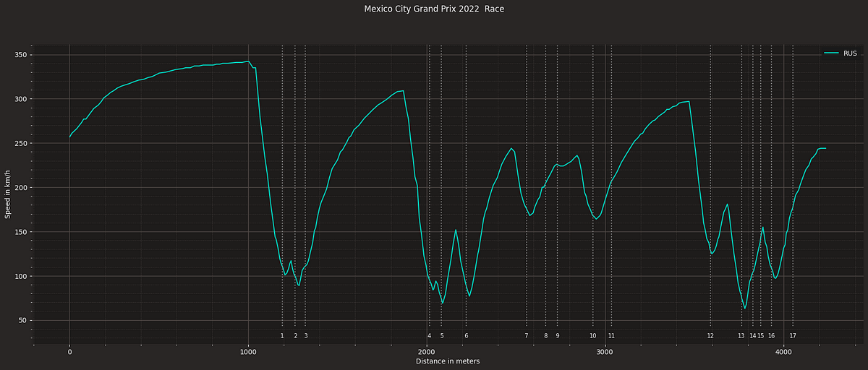Viewport: 868px width, 370px height.
Task: Click the 0 tick on the distance axis
Action: click(x=69, y=352)
